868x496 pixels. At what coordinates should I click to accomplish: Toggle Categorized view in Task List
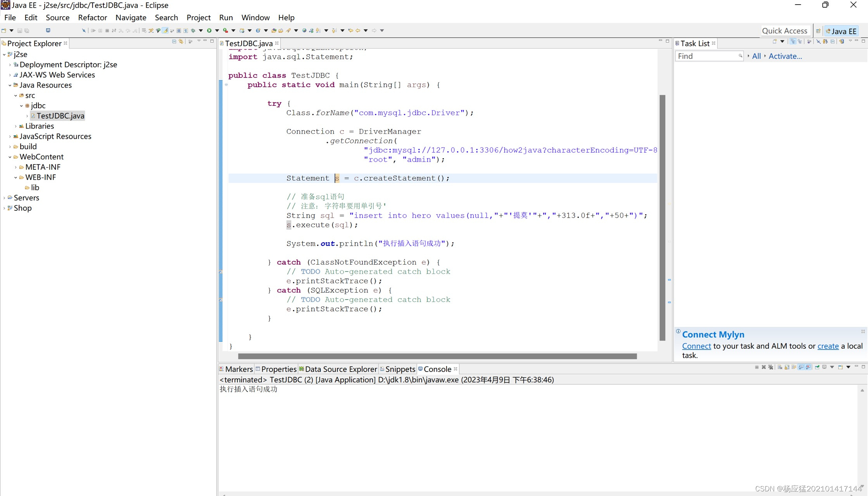click(793, 41)
